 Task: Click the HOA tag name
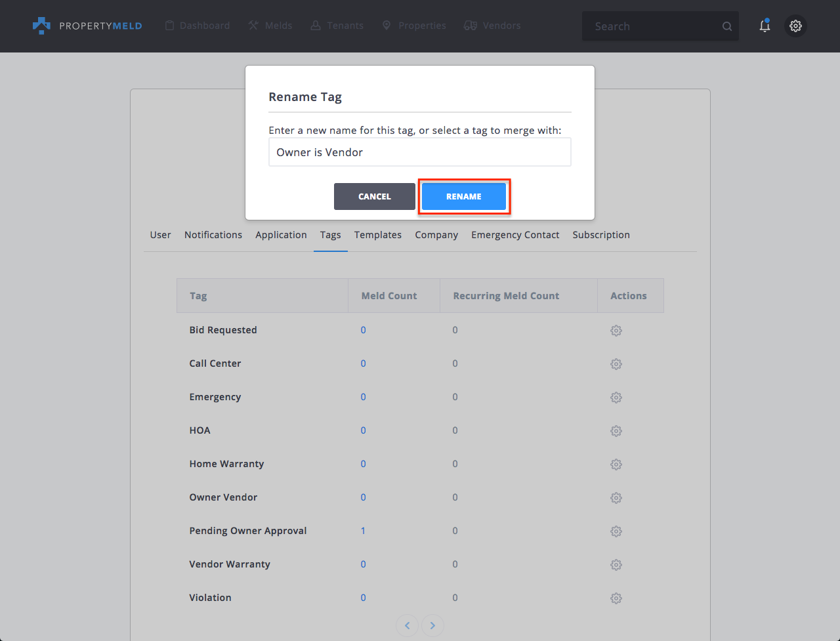[x=200, y=430]
